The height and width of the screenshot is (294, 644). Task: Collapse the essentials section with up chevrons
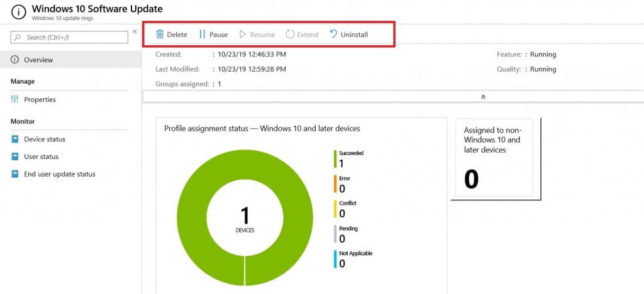click(484, 97)
